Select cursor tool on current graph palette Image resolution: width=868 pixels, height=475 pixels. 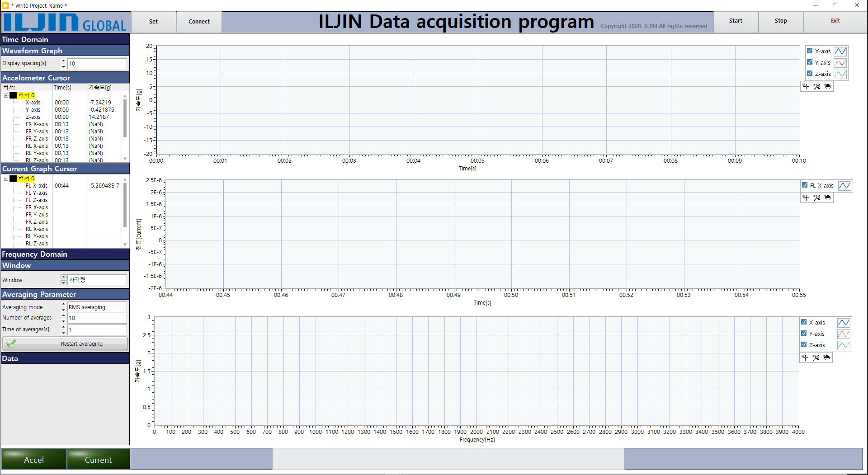(x=806, y=198)
